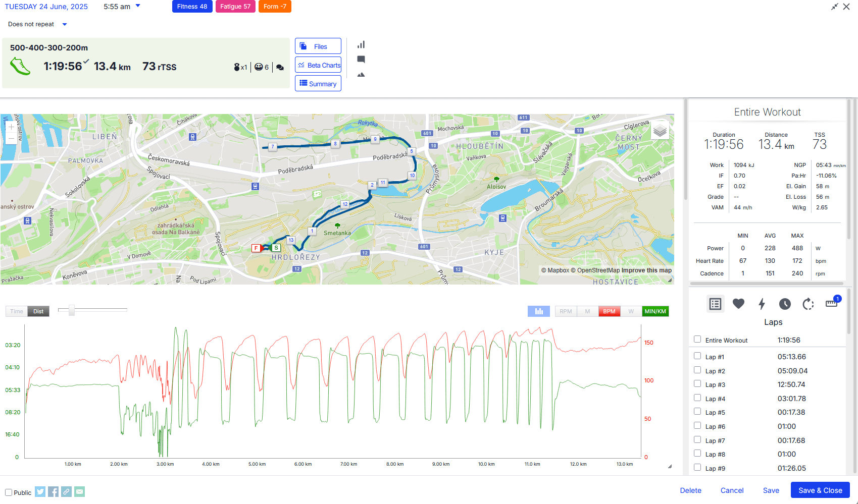Select Lap #5 checkbox
Image resolution: width=858 pixels, height=504 pixels.
[x=697, y=412]
